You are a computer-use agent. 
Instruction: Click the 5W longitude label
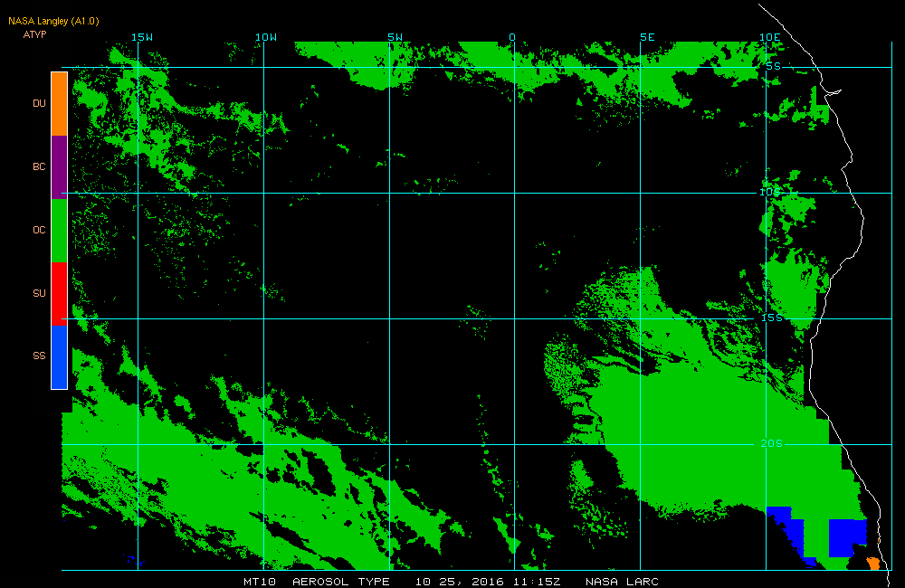(395, 37)
